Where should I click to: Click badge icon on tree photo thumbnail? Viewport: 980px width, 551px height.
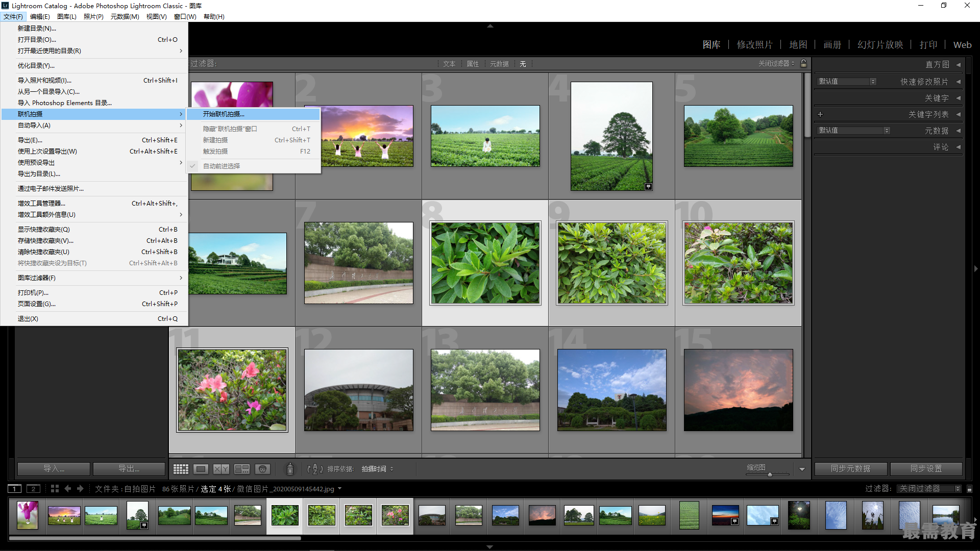click(x=648, y=187)
